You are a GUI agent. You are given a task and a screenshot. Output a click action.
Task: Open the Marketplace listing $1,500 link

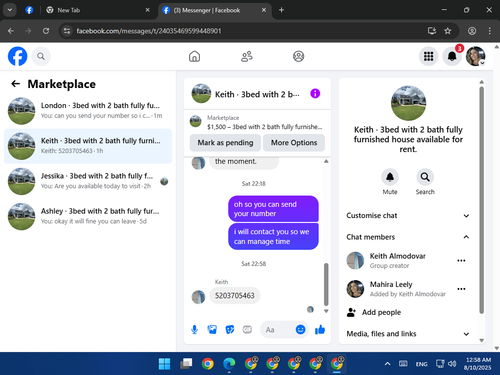point(257,122)
